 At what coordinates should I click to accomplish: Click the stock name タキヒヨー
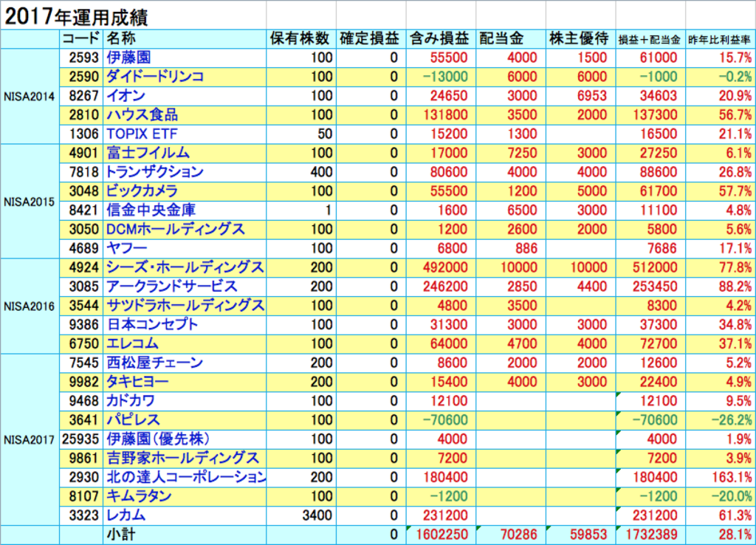point(137,382)
